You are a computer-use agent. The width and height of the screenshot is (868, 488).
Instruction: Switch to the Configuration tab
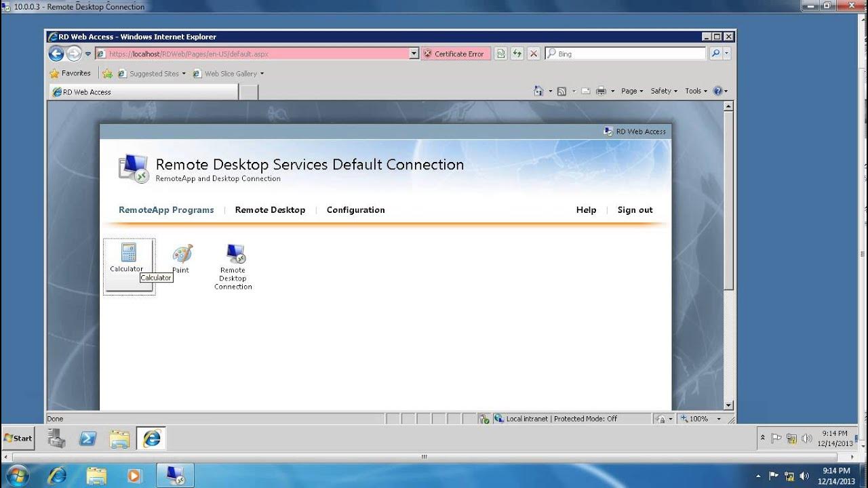(355, 210)
